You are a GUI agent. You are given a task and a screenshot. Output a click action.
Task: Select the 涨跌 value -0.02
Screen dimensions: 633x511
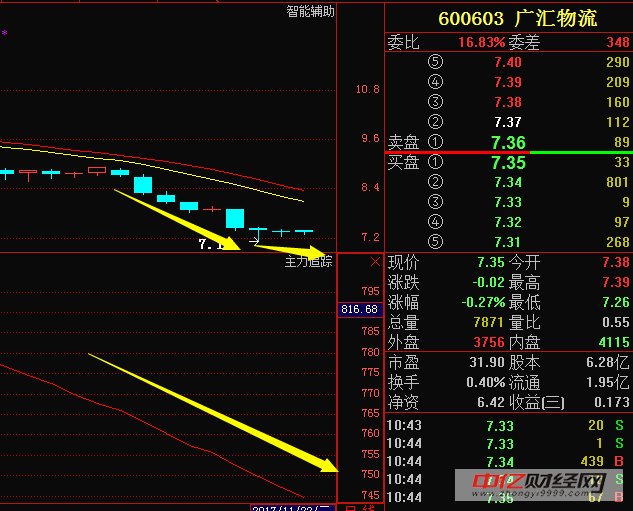click(488, 282)
